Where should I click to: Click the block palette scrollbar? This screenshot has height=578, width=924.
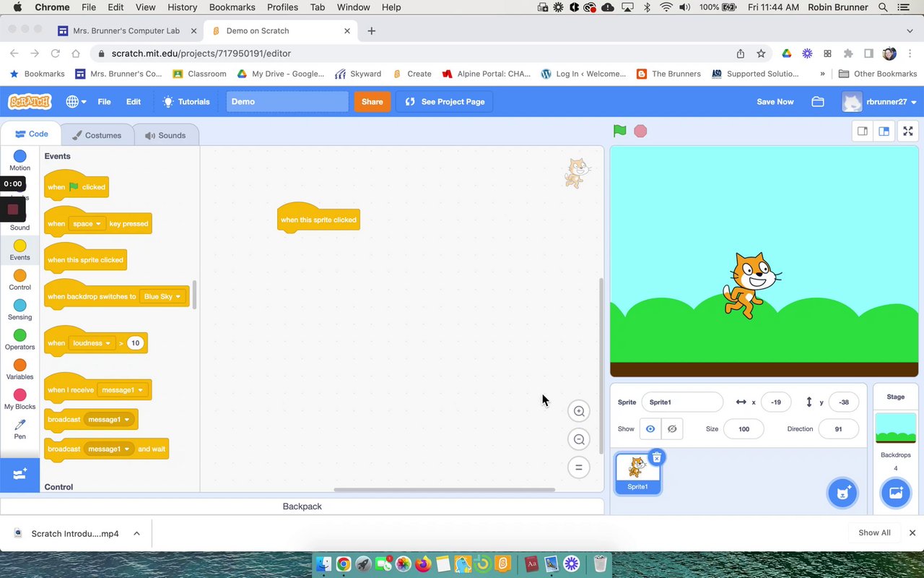click(194, 295)
